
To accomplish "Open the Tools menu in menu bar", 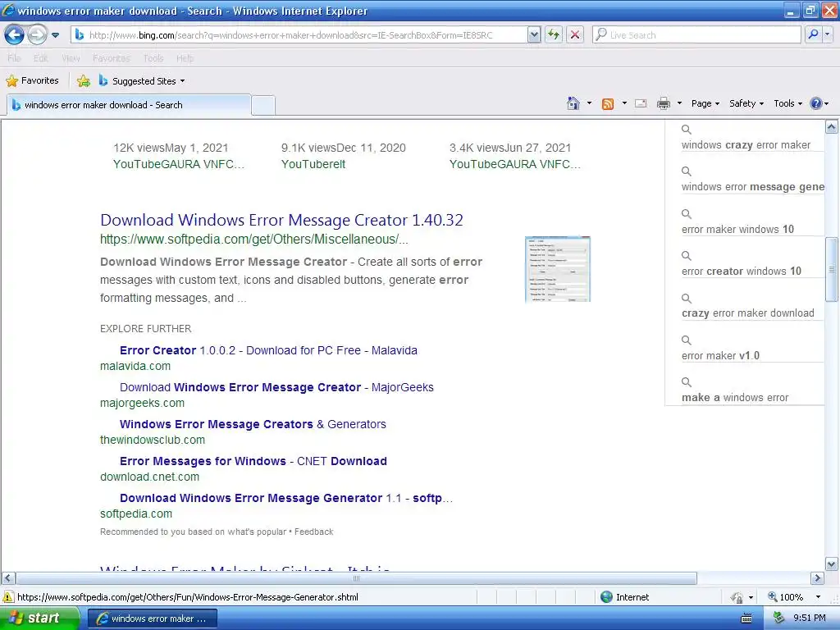I will 153,58.
